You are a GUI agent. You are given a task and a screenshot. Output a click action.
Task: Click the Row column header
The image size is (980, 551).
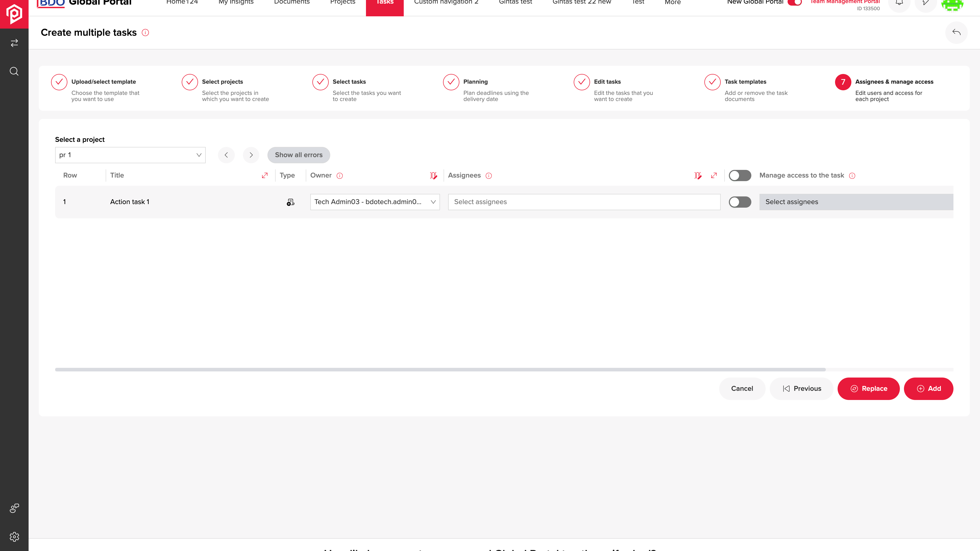[70, 175]
